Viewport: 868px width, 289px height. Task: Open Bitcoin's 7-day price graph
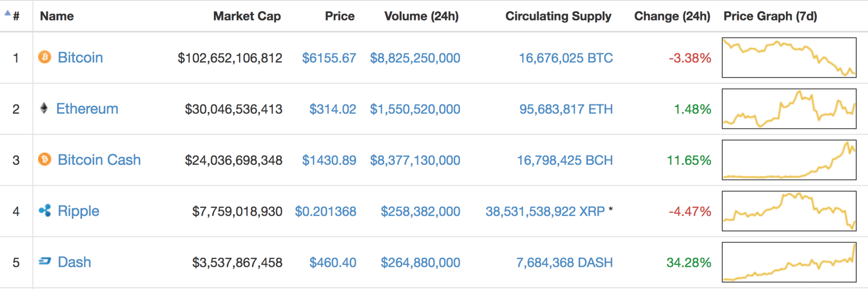(789, 57)
